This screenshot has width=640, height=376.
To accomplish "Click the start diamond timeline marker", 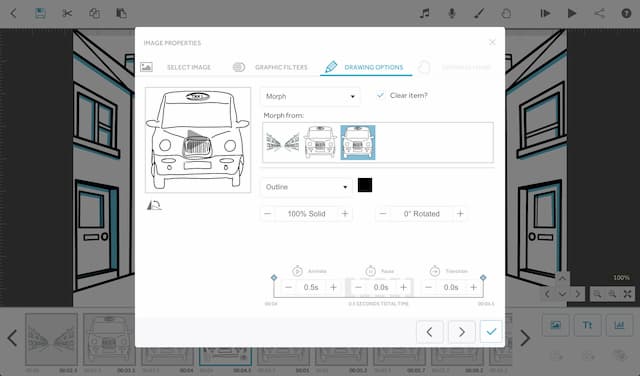I will pyautogui.click(x=274, y=278).
